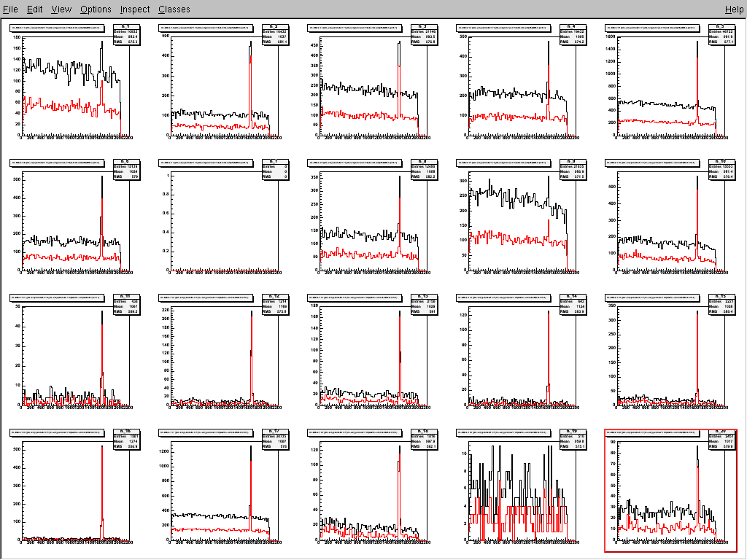This screenshot has height=560, width=747.
Task: Select the h_13 statistics box
Action: pyautogui.click(x=424, y=304)
